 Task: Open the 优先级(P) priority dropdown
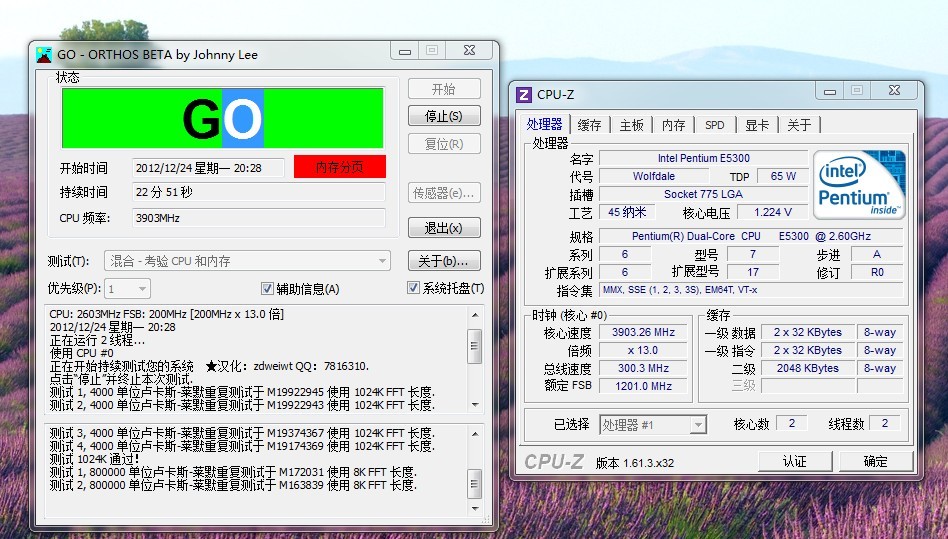tap(128, 289)
